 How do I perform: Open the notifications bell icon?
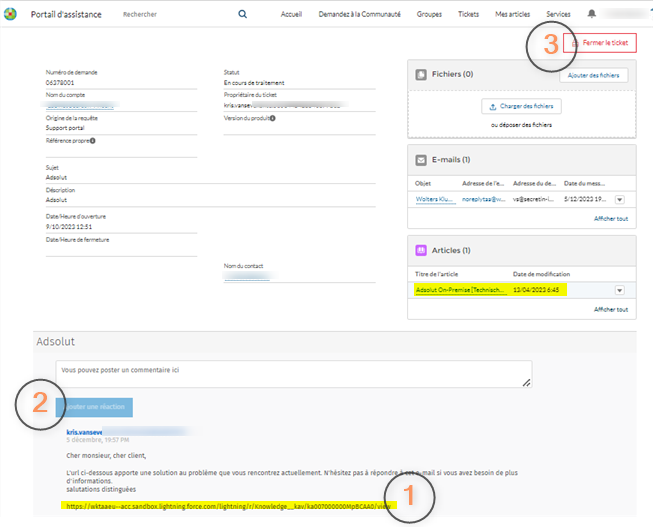[x=591, y=14]
